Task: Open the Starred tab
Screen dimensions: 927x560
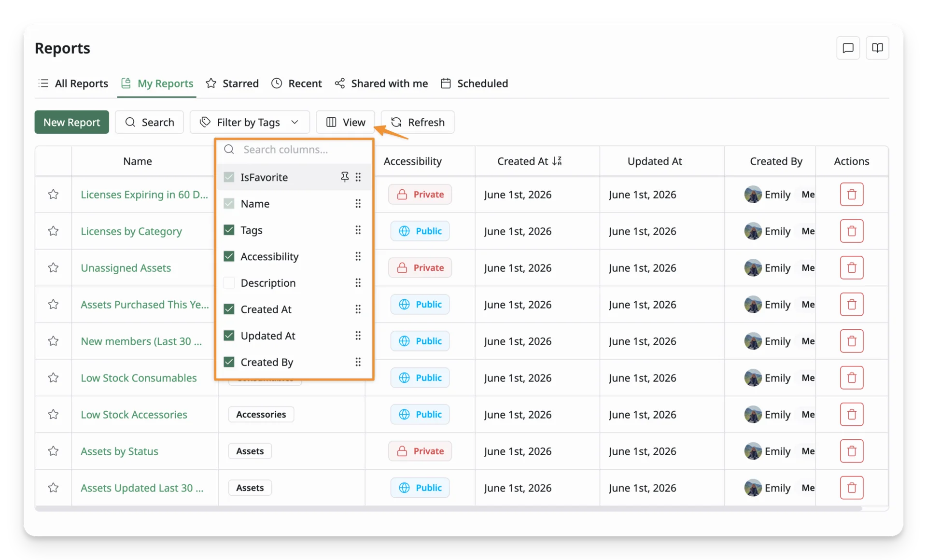Action: (x=232, y=83)
